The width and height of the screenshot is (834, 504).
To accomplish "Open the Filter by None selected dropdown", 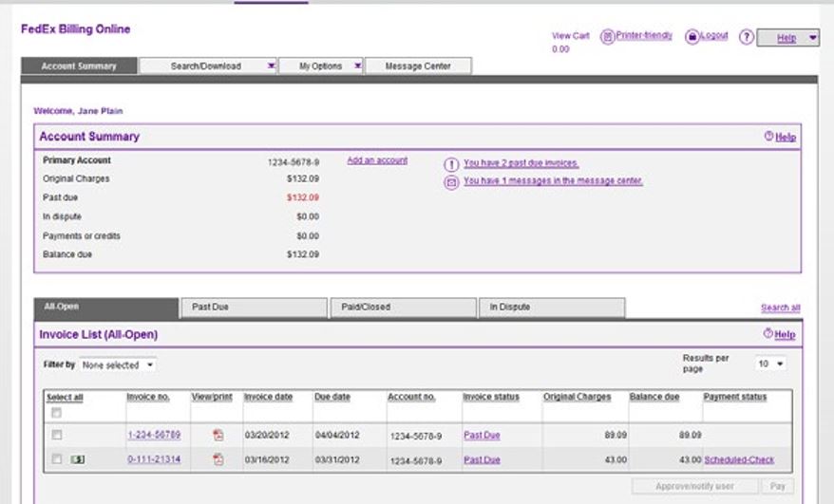I will click(x=118, y=364).
